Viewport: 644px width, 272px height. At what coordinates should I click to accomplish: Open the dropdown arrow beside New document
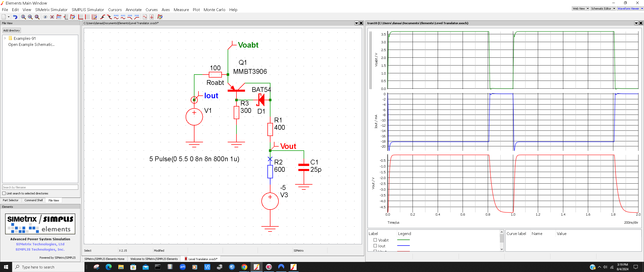click(9, 17)
